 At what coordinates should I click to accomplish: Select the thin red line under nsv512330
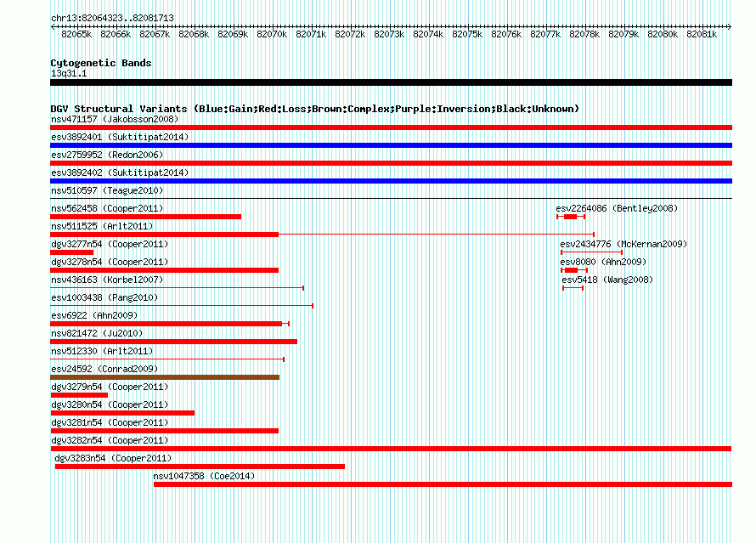coord(167,359)
